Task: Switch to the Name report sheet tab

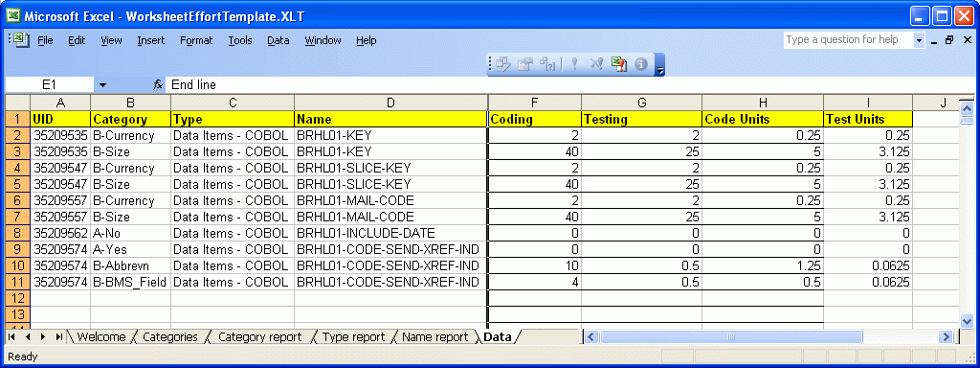Action: [x=435, y=336]
